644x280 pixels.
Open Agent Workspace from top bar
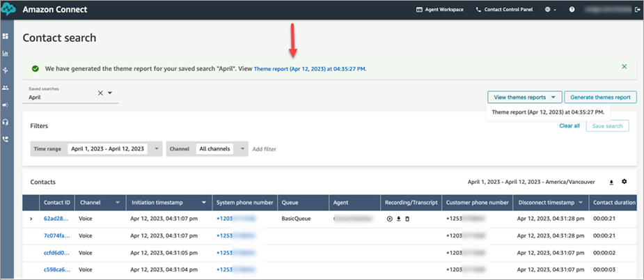440,10
